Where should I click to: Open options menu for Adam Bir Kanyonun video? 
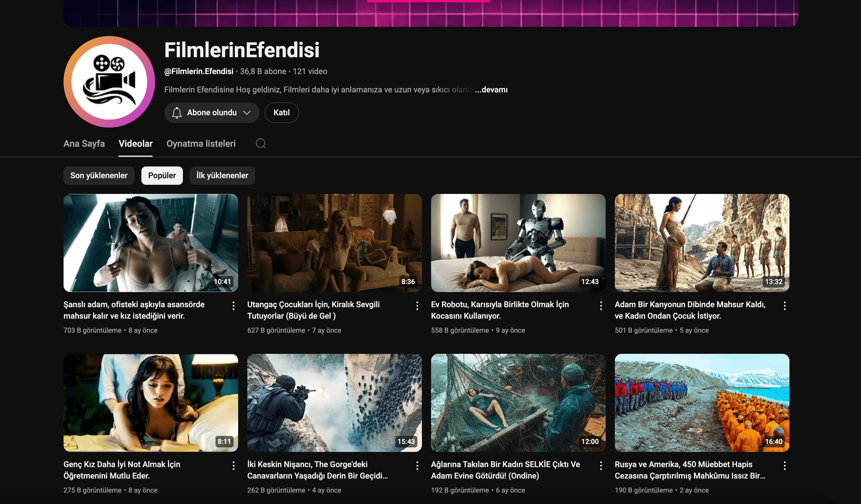[x=785, y=305]
